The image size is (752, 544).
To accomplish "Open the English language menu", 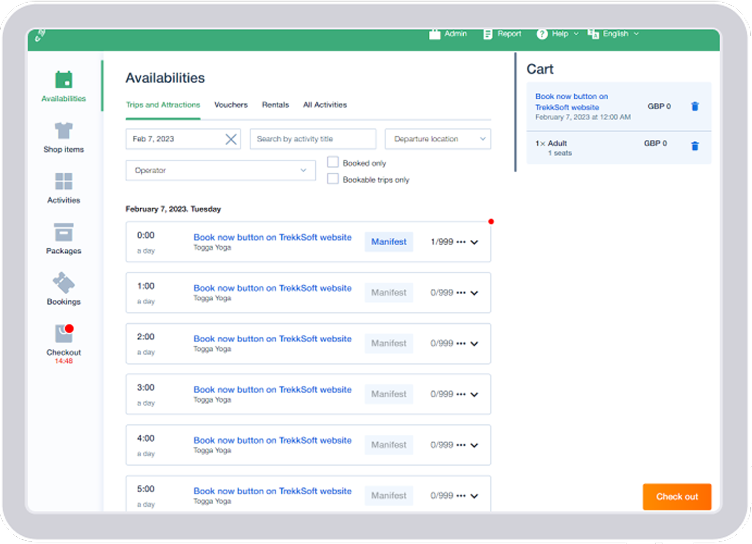I will point(613,34).
